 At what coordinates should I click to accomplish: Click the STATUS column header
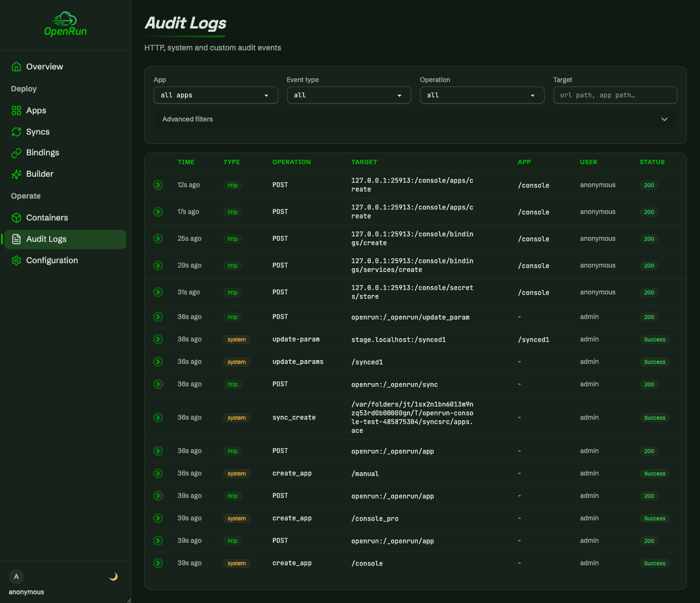tap(652, 162)
